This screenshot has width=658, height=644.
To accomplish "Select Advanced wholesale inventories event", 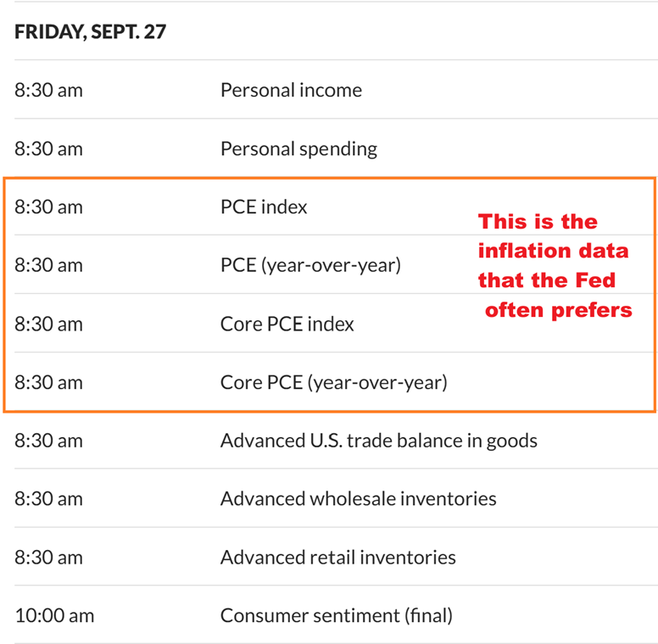I will [x=358, y=499].
